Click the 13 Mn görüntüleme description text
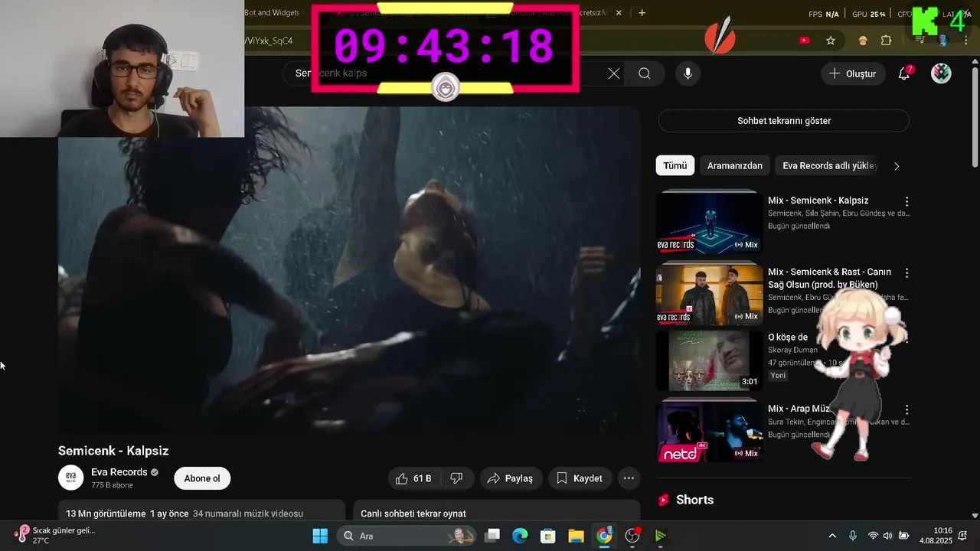 106,514
